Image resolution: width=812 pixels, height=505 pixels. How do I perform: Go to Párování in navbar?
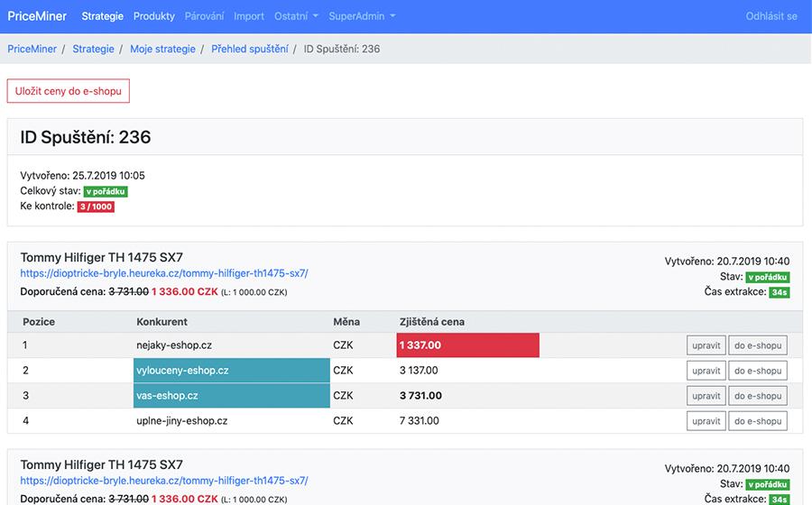204,16
